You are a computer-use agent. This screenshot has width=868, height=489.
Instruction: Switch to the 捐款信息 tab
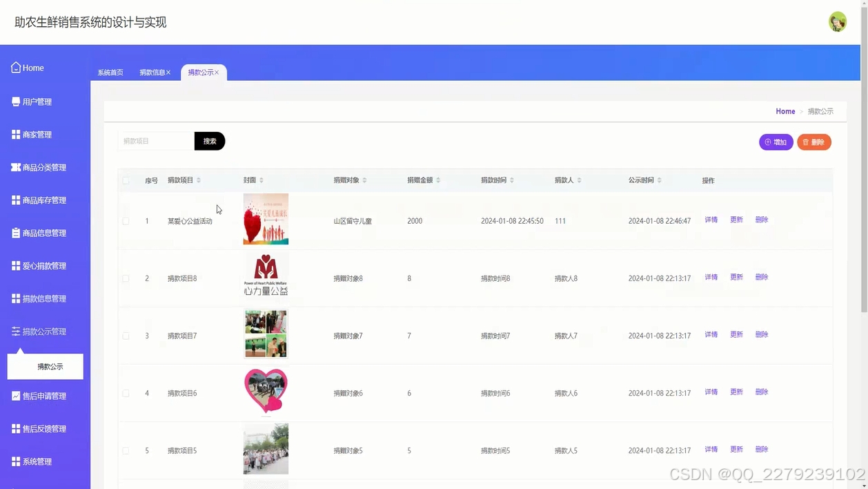point(152,73)
